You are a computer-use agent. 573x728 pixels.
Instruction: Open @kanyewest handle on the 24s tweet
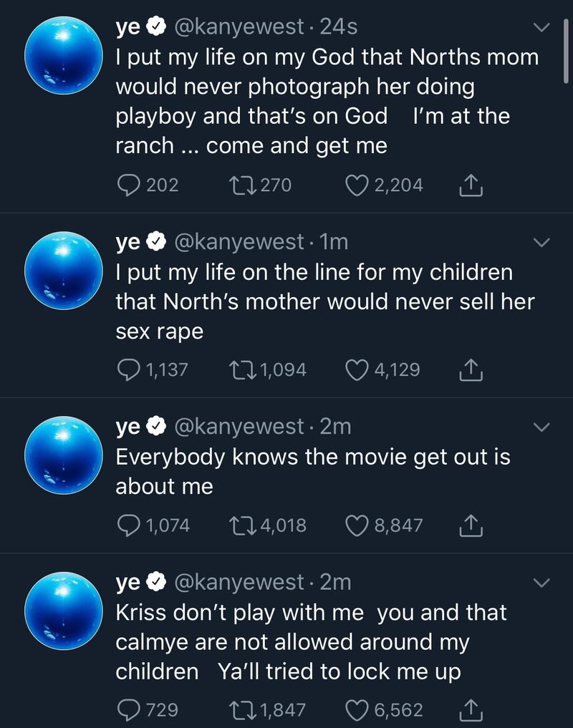pyautogui.click(x=239, y=27)
